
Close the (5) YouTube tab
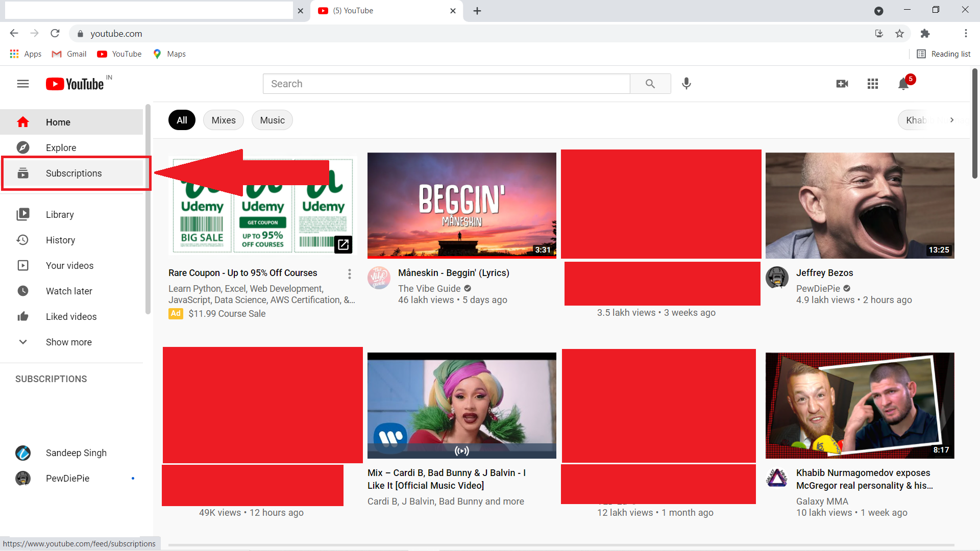(x=453, y=11)
